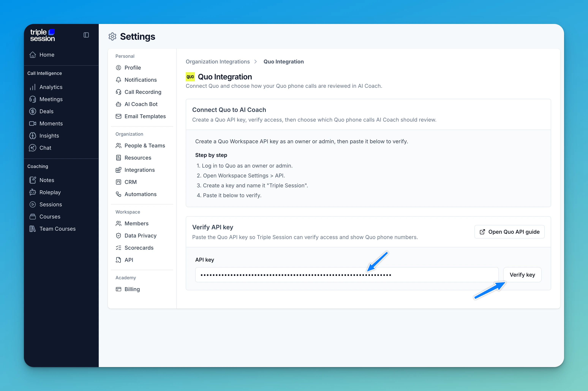Open Roleplay robot icon

[33, 192]
